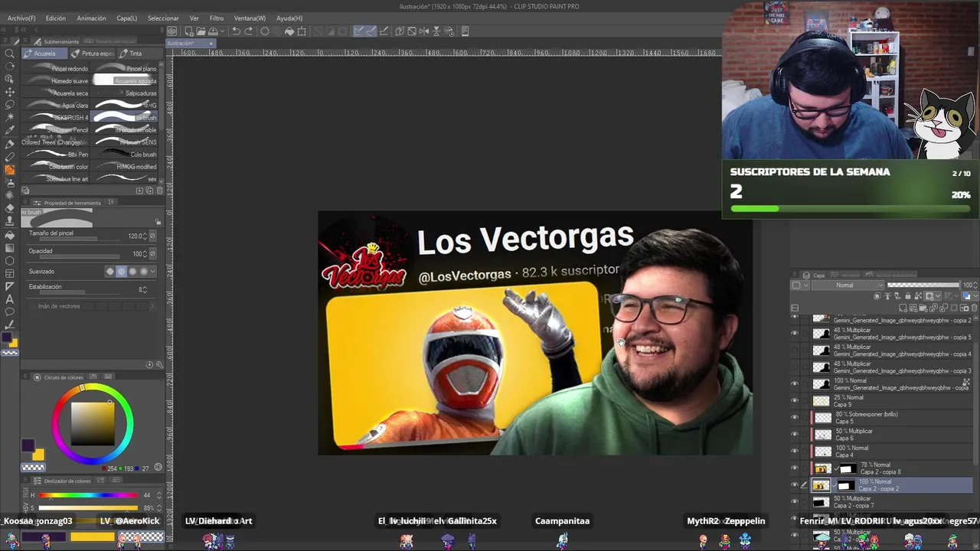
Task: Select the Eraser tool
Action: [10, 208]
